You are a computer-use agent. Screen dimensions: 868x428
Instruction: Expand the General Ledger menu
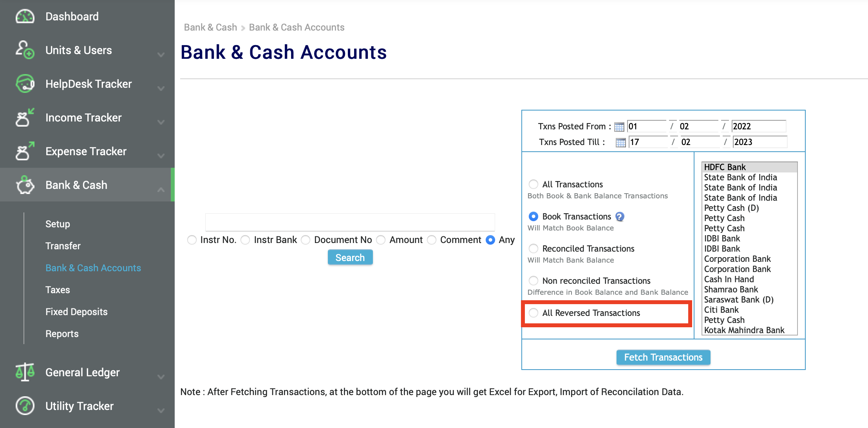point(161,377)
